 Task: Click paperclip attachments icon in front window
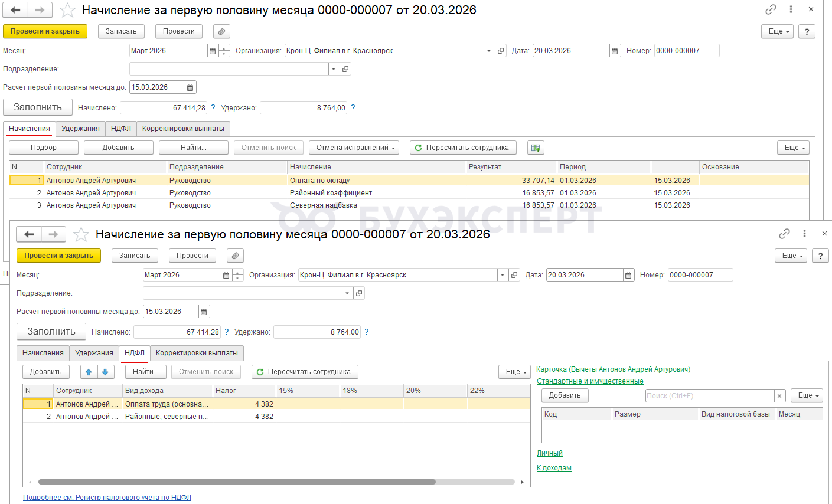click(x=235, y=256)
